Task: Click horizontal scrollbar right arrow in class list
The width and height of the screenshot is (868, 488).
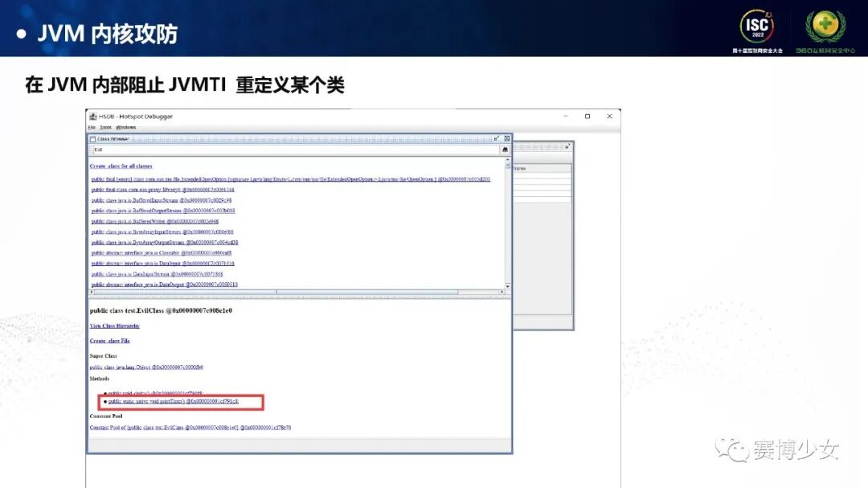Action: pos(502,292)
